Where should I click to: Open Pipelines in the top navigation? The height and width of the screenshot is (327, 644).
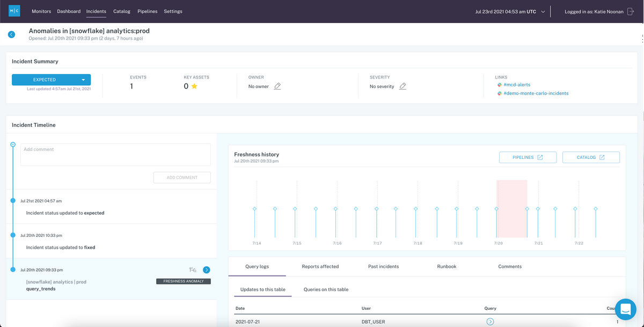(147, 11)
